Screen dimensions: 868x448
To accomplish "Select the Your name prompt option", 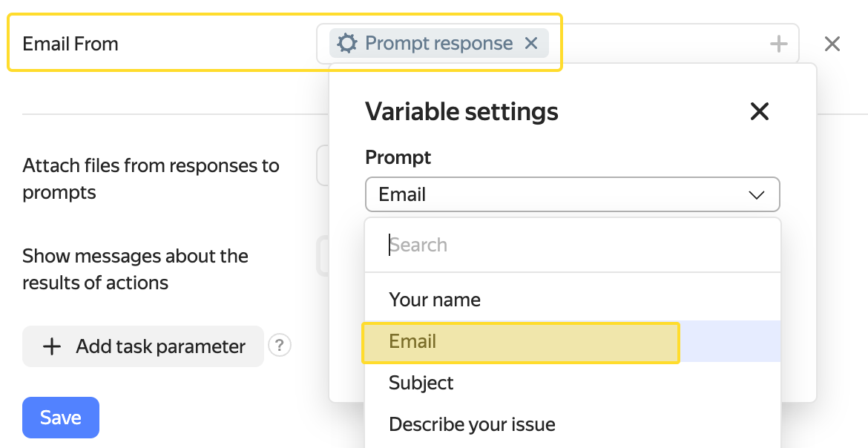I will click(x=435, y=300).
